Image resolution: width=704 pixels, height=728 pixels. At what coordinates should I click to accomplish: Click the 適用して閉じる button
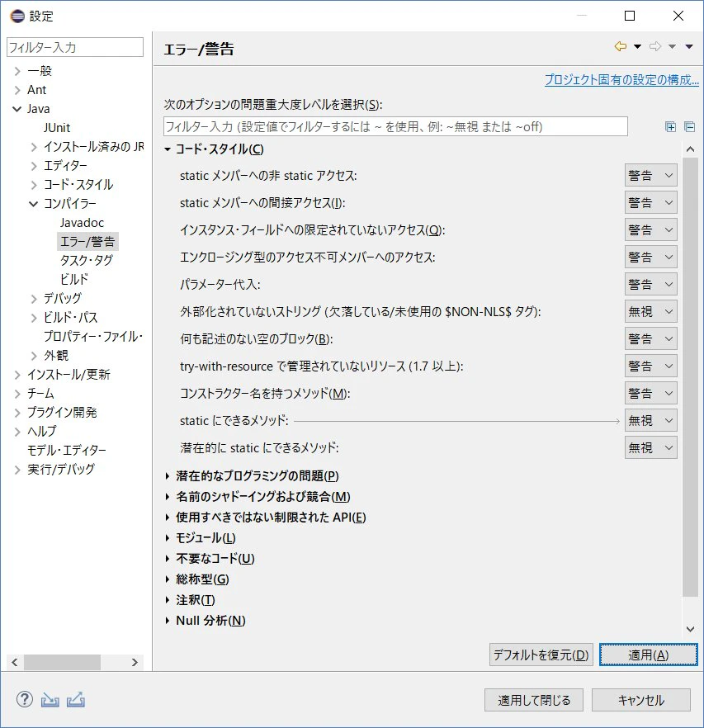(x=534, y=700)
